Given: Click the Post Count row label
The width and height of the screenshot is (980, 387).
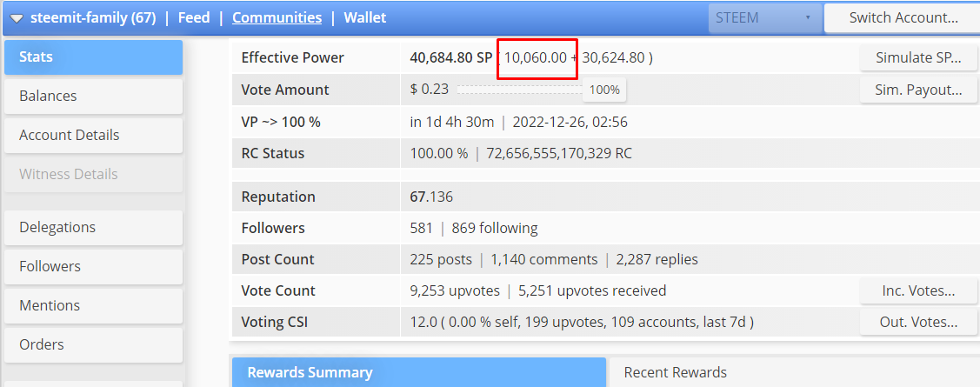Looking at the screenshot, I should point(277,259).
